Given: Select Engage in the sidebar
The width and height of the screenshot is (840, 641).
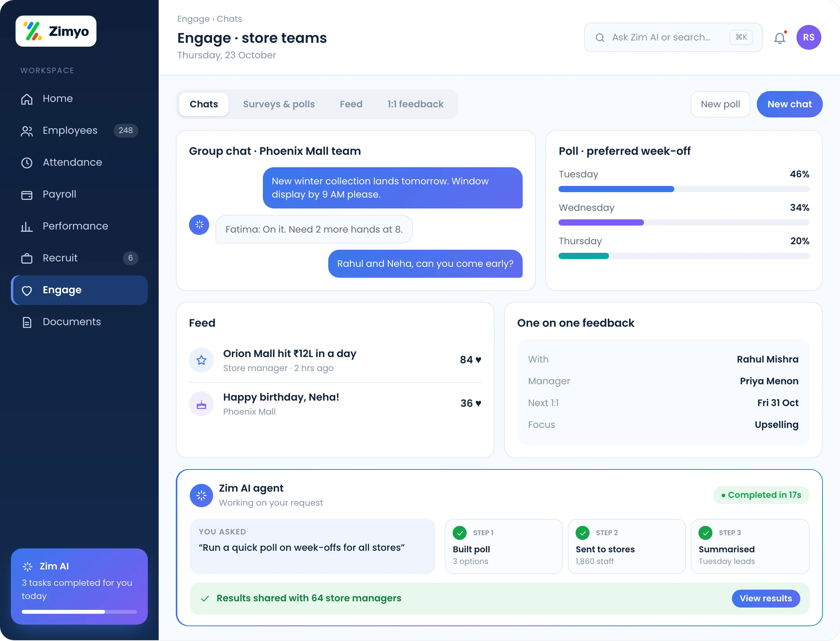Looking at the screenshot, I should tap(79, 290).
